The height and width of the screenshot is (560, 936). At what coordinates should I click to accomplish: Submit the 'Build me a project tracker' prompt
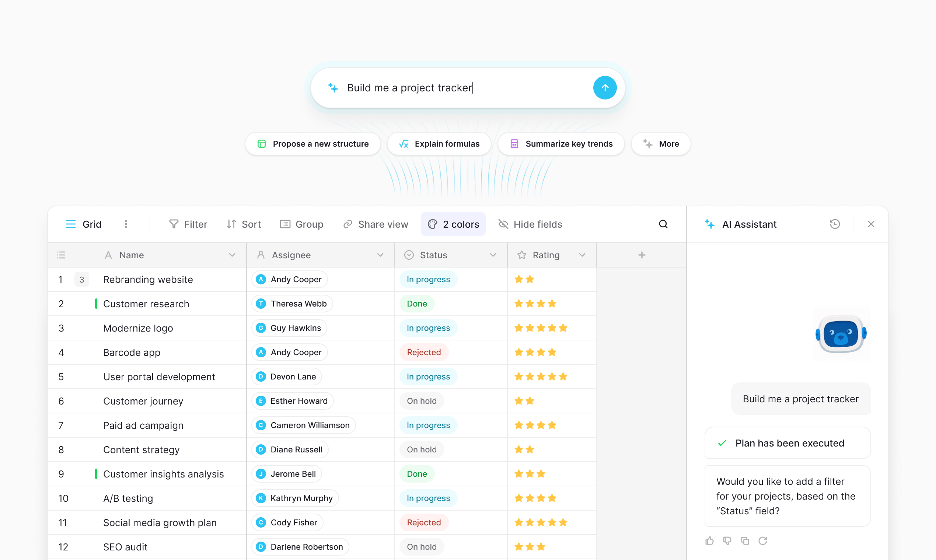point(605,88)
